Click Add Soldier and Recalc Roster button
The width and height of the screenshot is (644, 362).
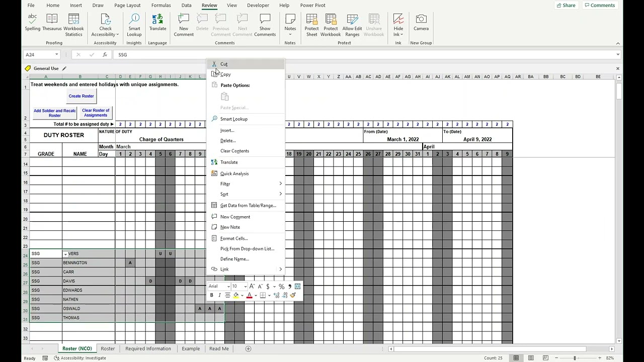55,113
